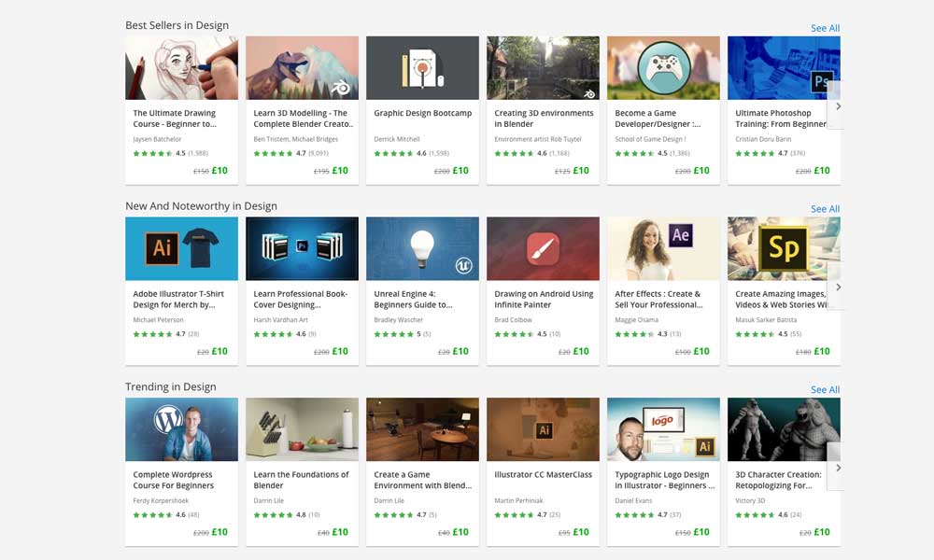Image resolution: width=934 pixels, height=560 pixels.
Task: Open See All for New And Noteworthy
Action: [825, 209]
